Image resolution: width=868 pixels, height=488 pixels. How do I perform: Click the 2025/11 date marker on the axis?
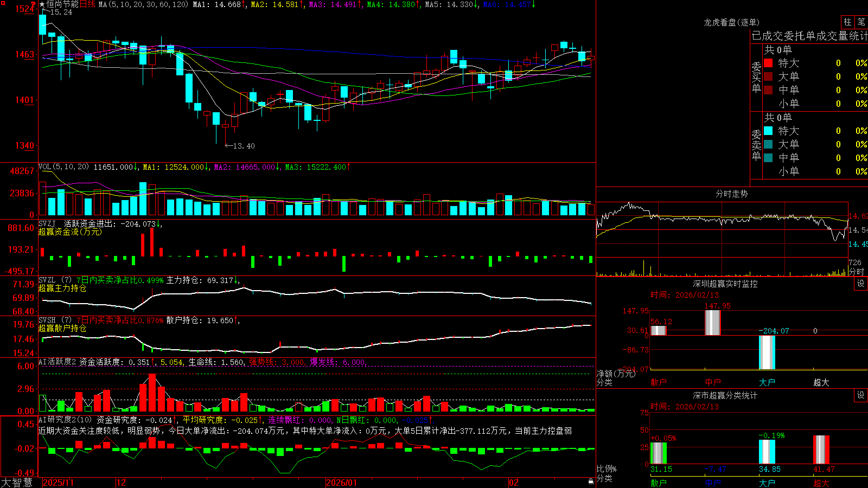58,483
